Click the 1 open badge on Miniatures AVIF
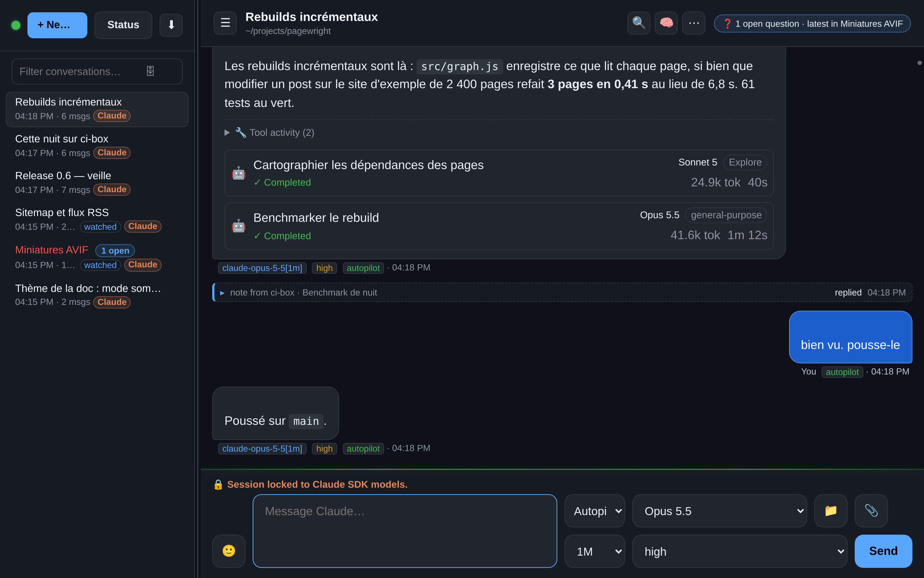This screenshot has height=578, width=924. (x=115, y=250)
